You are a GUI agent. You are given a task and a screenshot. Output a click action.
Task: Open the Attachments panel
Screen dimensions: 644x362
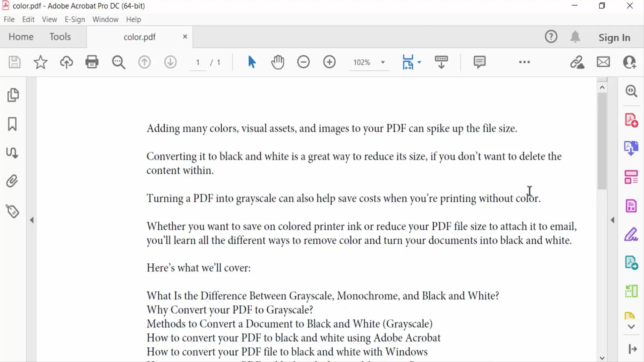(12, 181)
